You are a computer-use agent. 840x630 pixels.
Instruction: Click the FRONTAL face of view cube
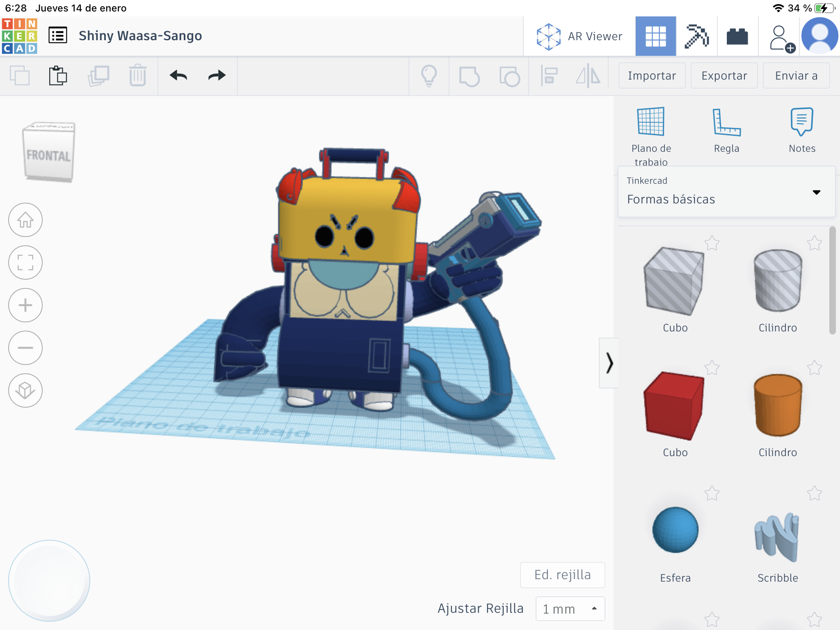(x=48, y=156)
